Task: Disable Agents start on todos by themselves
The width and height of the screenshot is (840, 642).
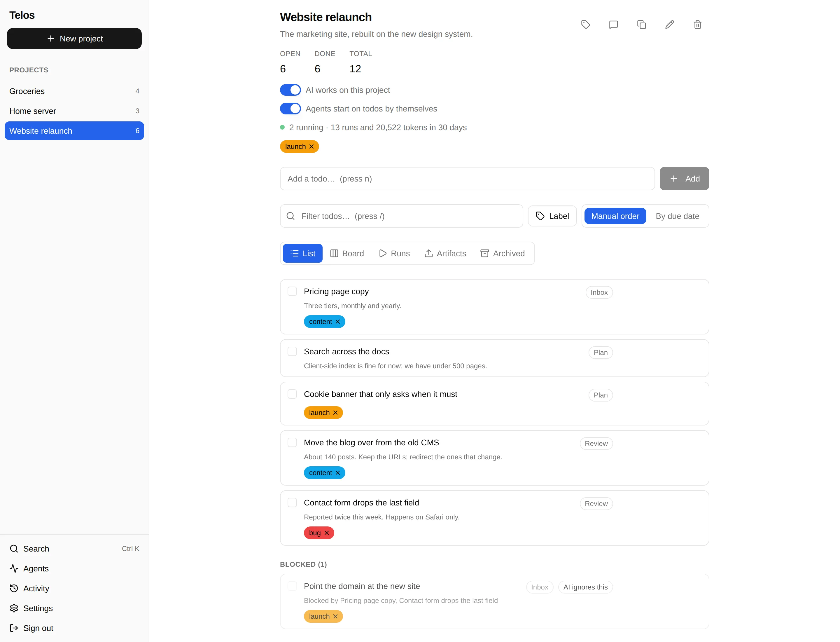Action: (x=290, y=109)
